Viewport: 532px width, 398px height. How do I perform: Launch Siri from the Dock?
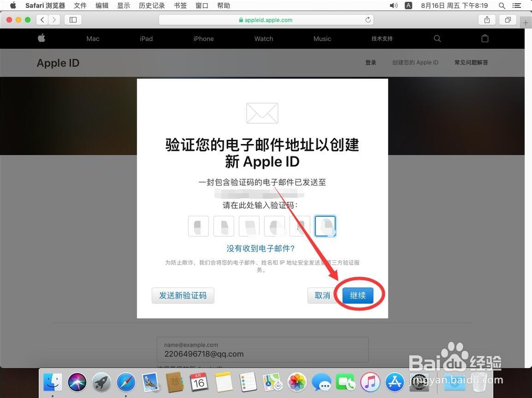pyautogui.click(x=77, y=383)
